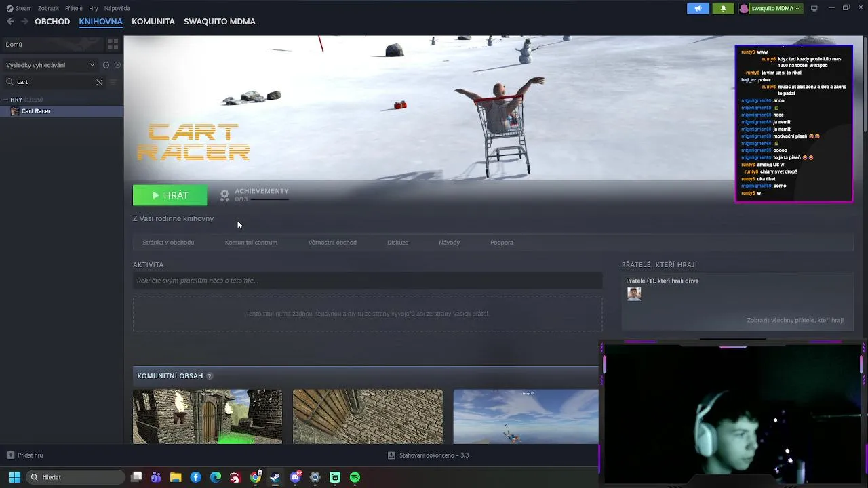The height and width of the screenshot is (488, 868).
Task: Open Stránka v obchodě link
Action: click(168, 243)
